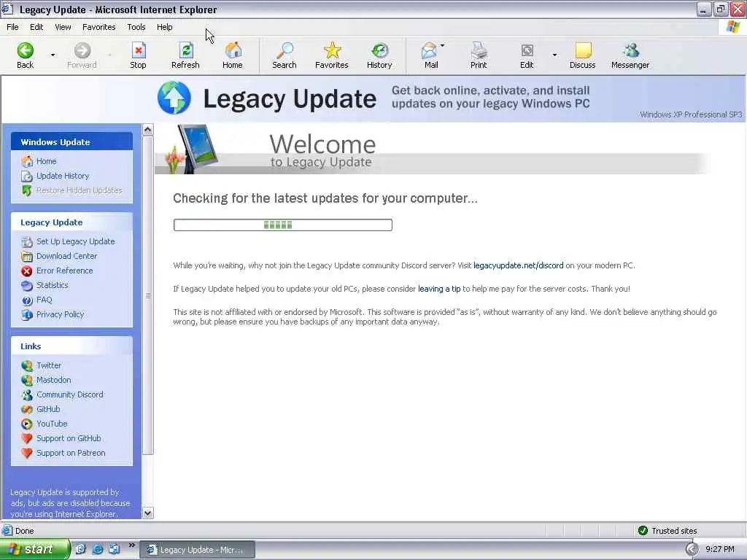The width and height of the screenshot is (747, 560).
Task: Open Update History in sidebar
Action: point(63,176)
